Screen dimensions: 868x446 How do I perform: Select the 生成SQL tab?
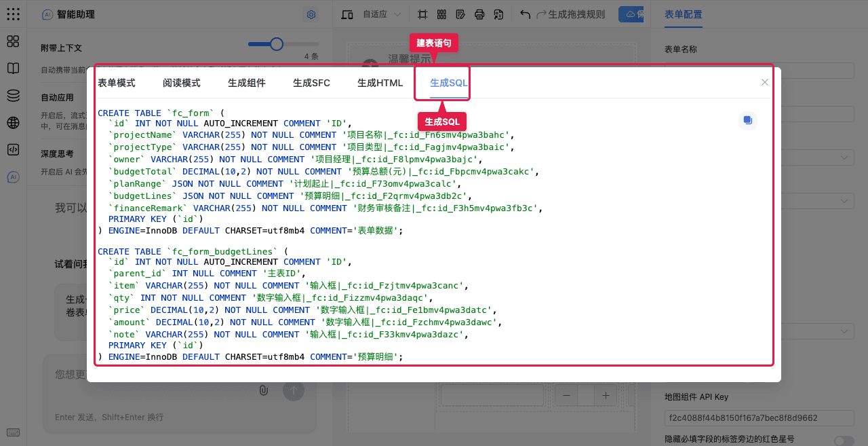(x=449, y=83)
